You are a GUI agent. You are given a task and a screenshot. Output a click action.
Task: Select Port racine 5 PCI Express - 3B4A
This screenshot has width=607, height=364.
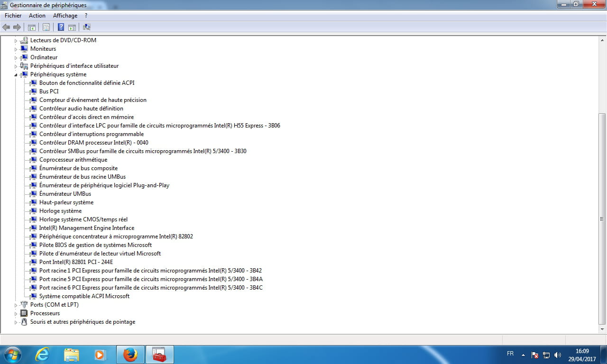pyautogui.click(x=151, y=279)
